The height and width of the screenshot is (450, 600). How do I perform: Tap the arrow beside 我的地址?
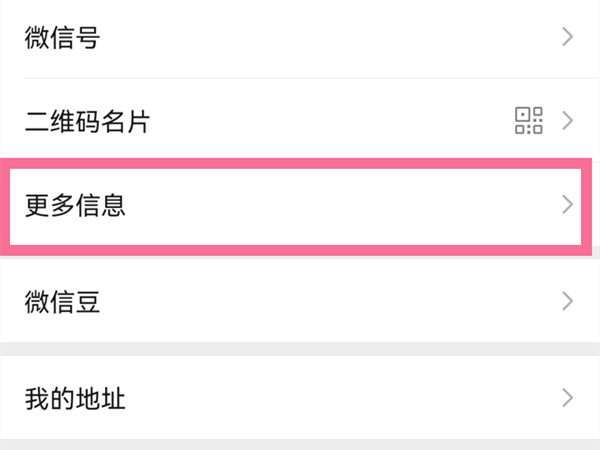567,399
